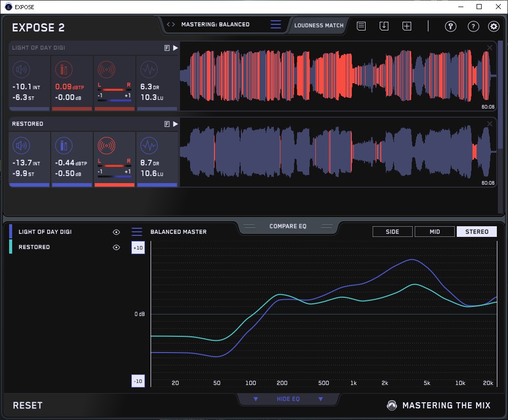Open the Balanced Master EQ reference menu
Viewport: 508px width, 420px height.
pos(137,232)
